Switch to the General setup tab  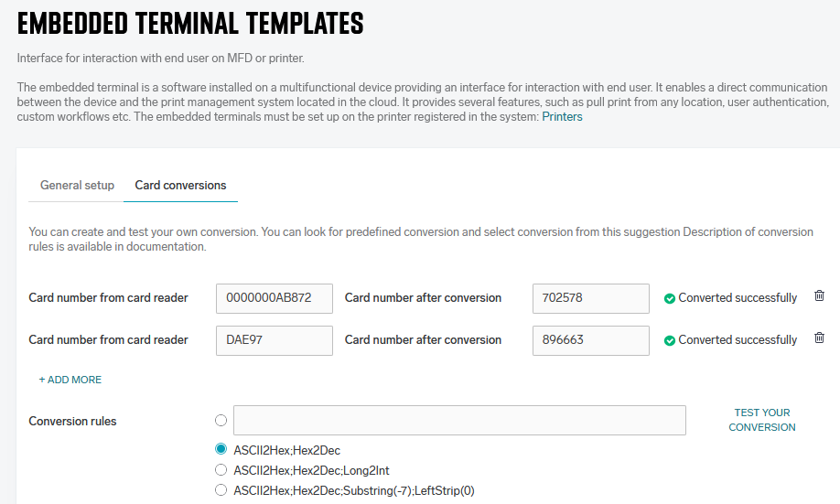coord(77,185)
